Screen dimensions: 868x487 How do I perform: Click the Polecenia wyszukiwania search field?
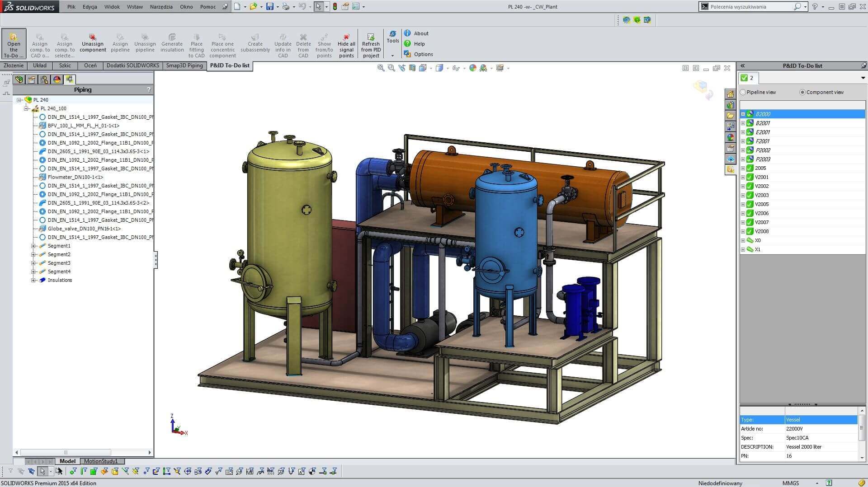click(x=751, y=7)
